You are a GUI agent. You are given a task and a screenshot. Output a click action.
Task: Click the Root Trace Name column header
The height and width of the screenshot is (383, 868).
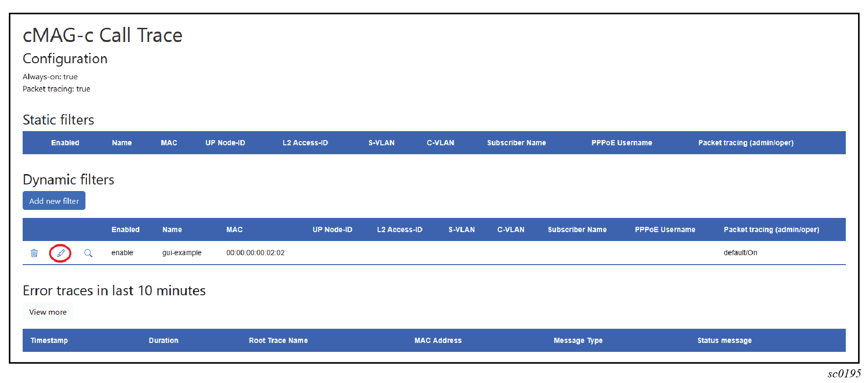(x=278, y=341)
